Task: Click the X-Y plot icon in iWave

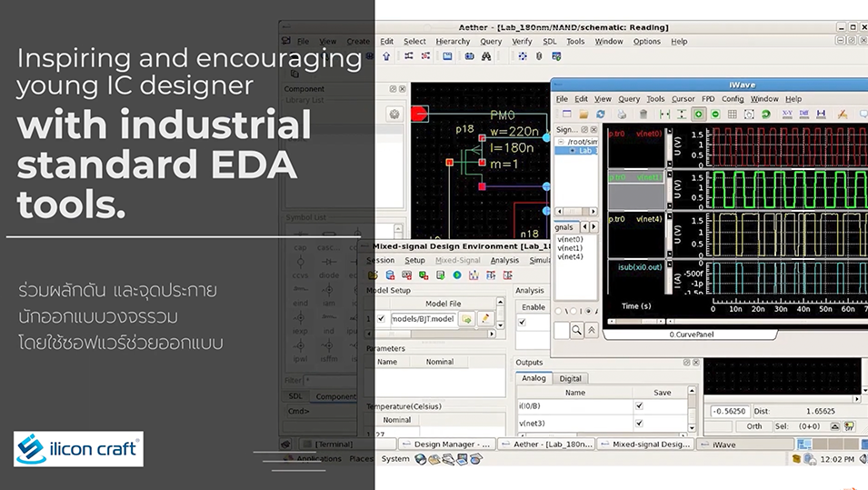Action: (x=787, y=115)
